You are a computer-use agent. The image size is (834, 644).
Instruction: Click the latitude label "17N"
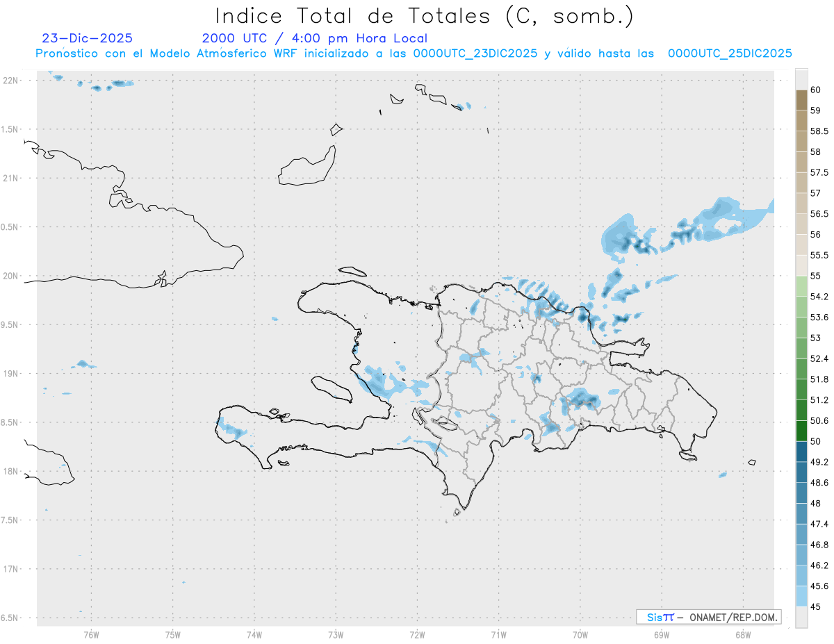click(x=12, y=569)
